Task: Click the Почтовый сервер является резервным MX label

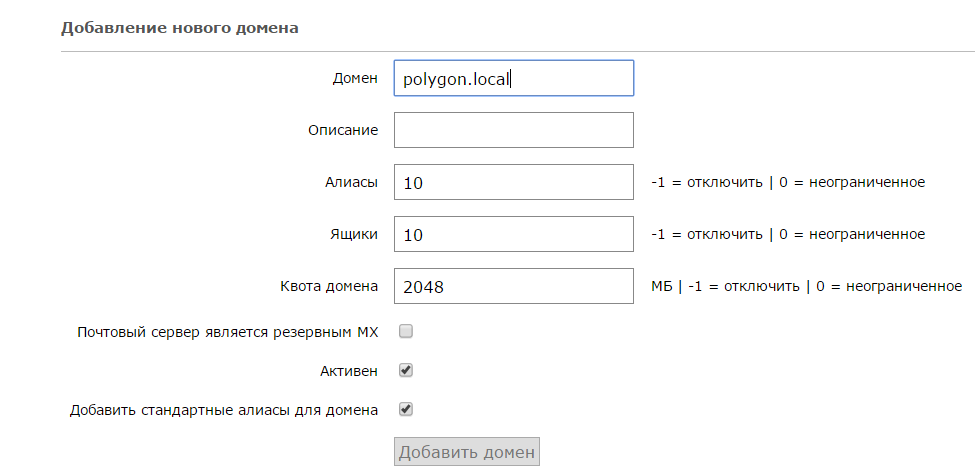Action: [228, 332]
